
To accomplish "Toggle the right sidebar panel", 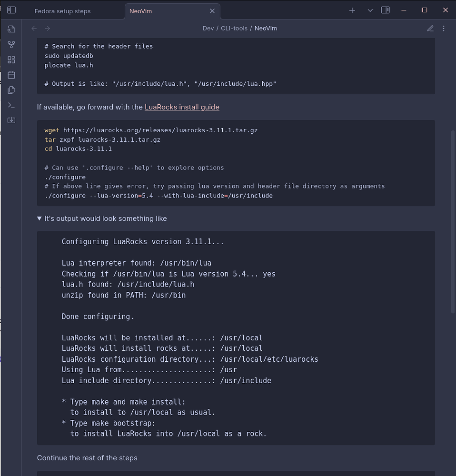I will click(386, 10).
